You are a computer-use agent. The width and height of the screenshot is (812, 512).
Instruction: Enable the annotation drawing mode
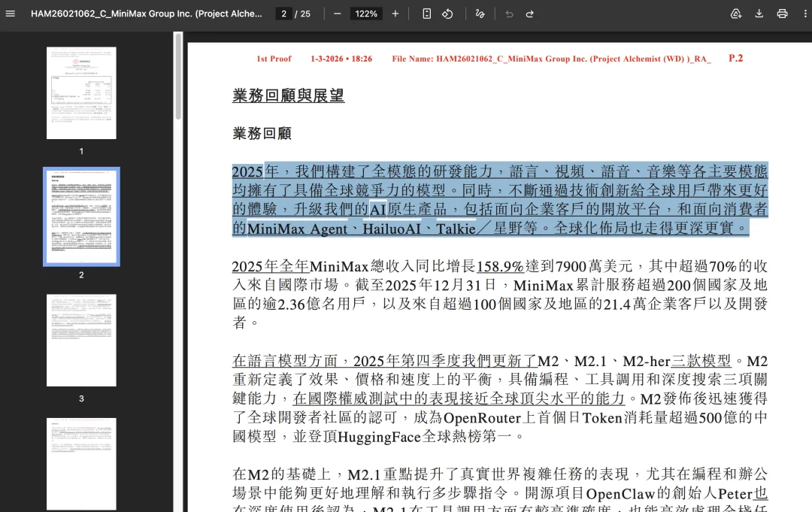point(480,13)
